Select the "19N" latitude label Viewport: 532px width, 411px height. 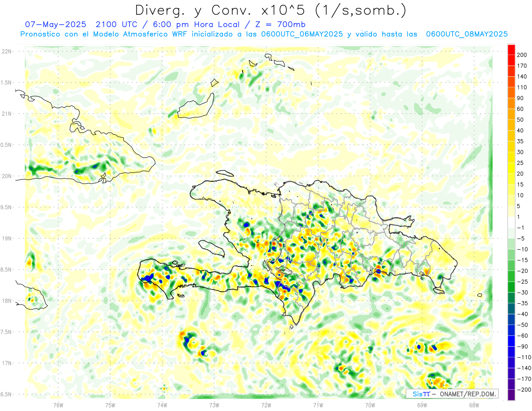7,239
